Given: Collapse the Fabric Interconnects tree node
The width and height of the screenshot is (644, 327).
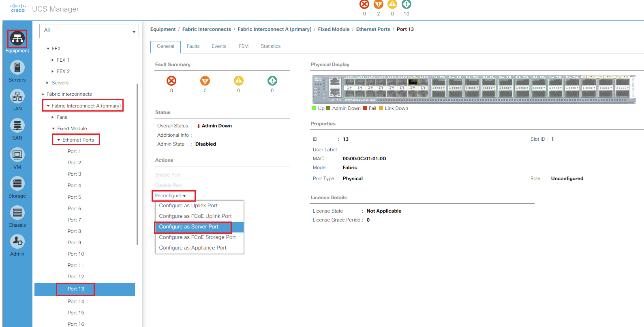Looking at the screenshot, I should (43, 94).
